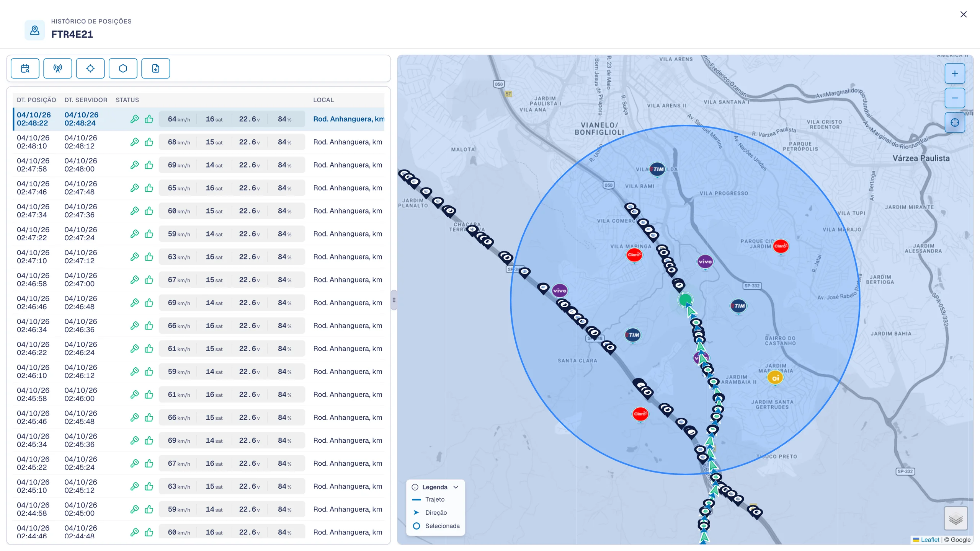
Task: Click the Trajeto legend entry
Action: [428, 499]
